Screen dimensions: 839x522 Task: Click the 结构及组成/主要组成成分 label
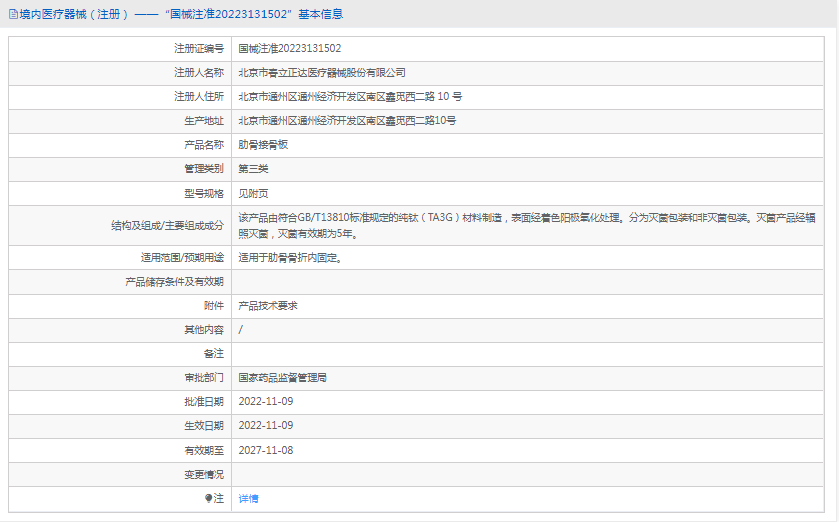click(x=167, y=226)
